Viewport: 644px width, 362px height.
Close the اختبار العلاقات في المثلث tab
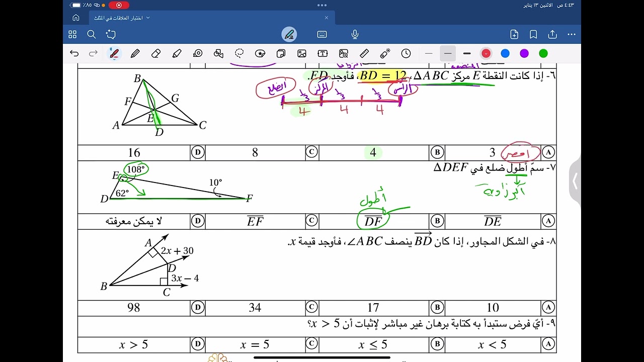[326, 18]
